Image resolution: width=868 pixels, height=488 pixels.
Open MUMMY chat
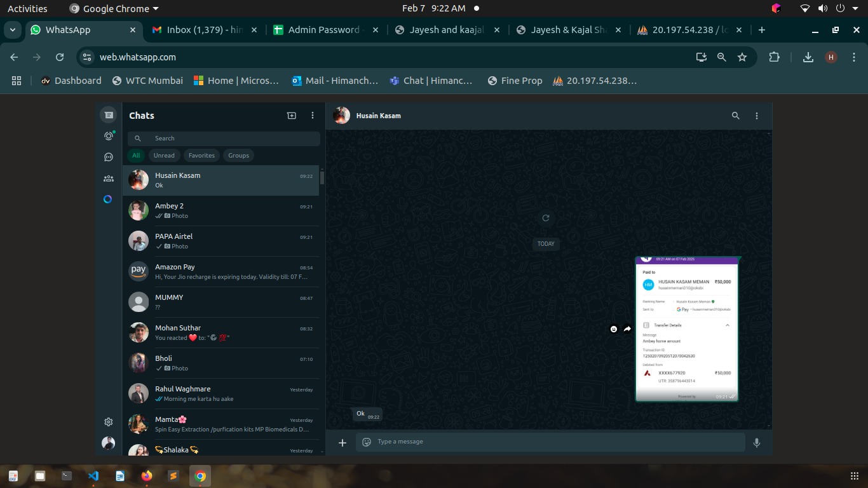221,302
